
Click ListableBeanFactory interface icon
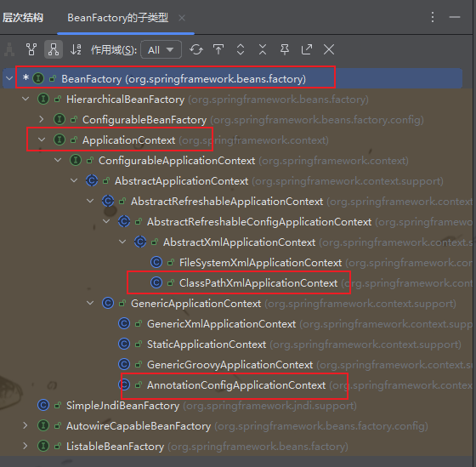coord(43,446)
